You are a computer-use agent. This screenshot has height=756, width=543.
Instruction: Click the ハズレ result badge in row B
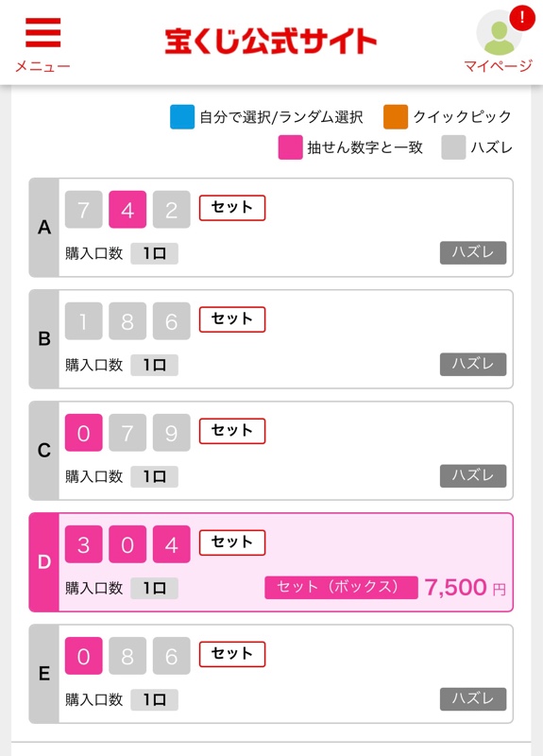(x=473, y=364)
